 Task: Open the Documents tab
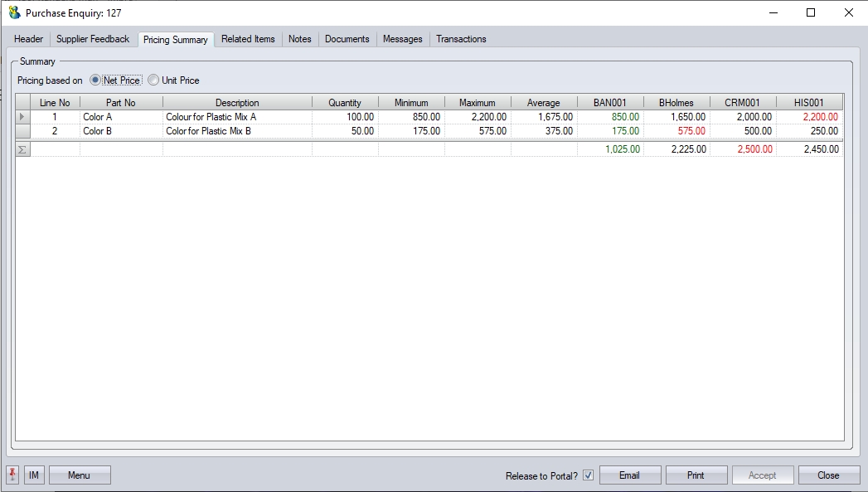click(347, 39)
